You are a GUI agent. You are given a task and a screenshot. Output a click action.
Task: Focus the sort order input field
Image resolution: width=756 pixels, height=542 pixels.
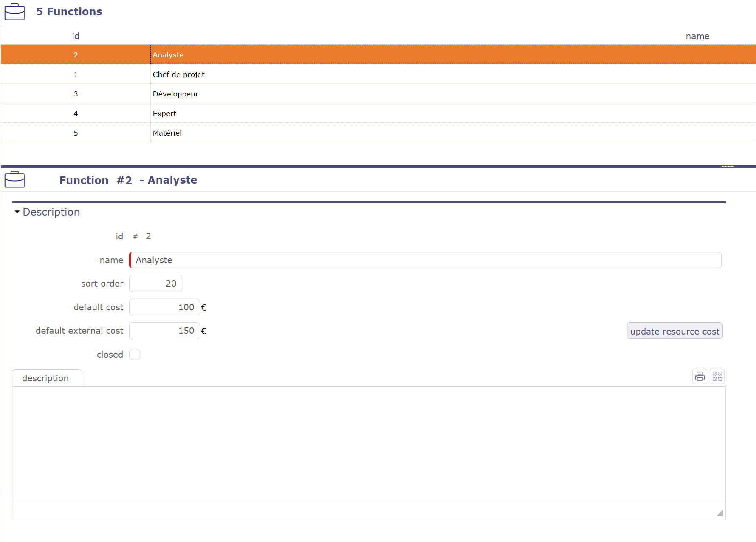(155, 284)
